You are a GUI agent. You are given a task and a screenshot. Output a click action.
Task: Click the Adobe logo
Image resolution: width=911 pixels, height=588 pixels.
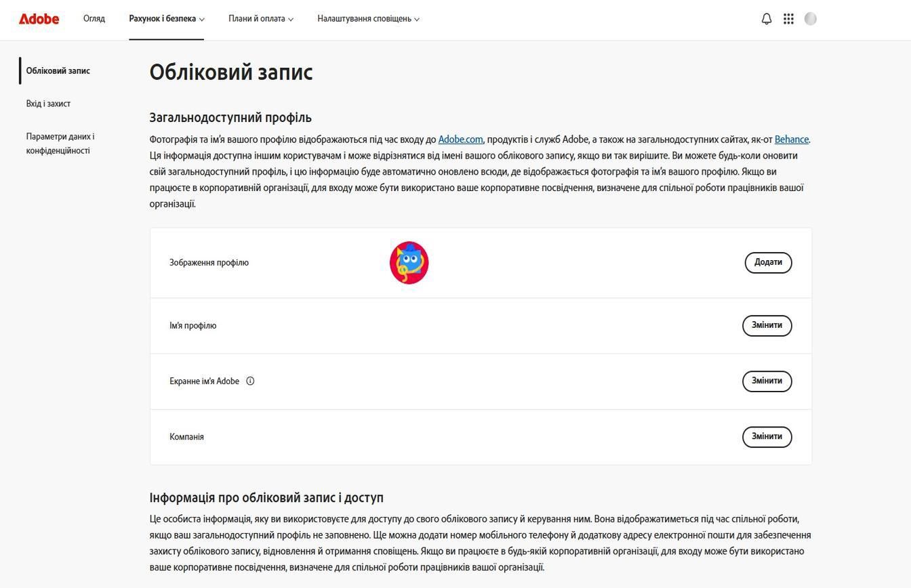pyautogui.click(x=39, y=18)
